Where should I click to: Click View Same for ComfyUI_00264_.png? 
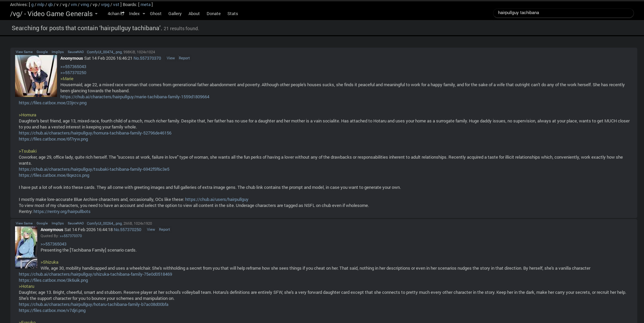24,223
